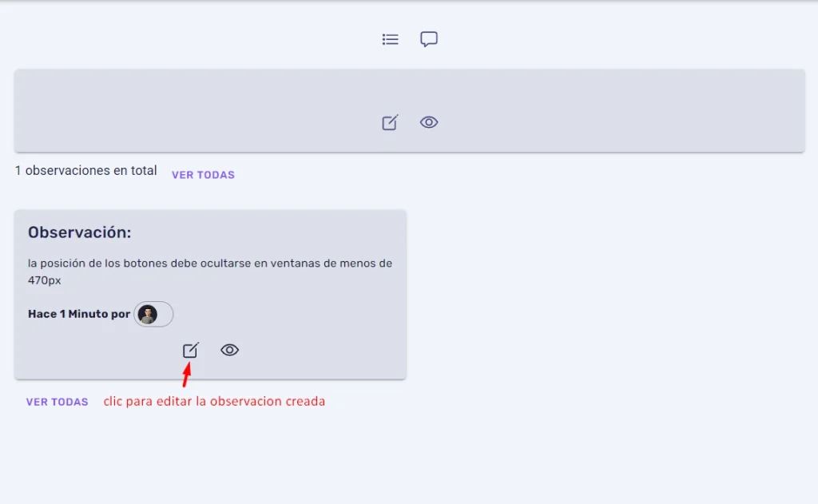View the observation using its eye icon
Screen dimensions: 818x504
(229, 350)
